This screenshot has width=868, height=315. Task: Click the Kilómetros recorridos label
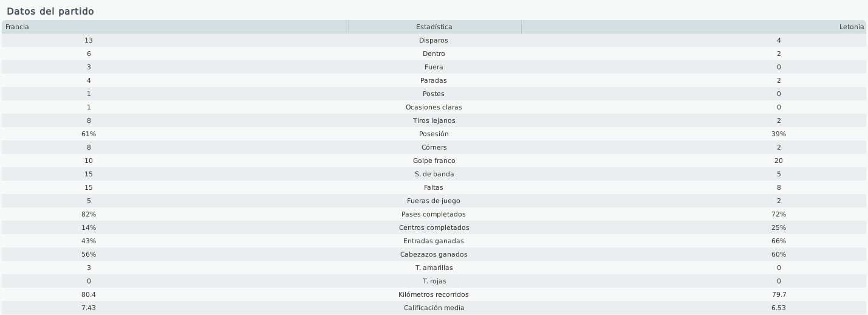[434, 294]
